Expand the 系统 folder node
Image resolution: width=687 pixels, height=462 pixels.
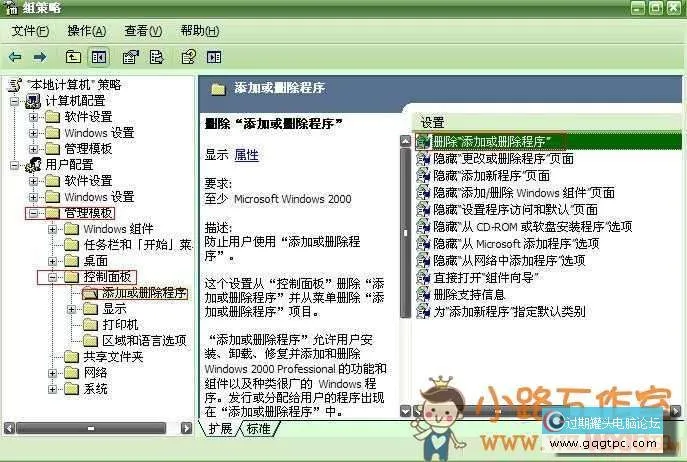pos(52,389)
